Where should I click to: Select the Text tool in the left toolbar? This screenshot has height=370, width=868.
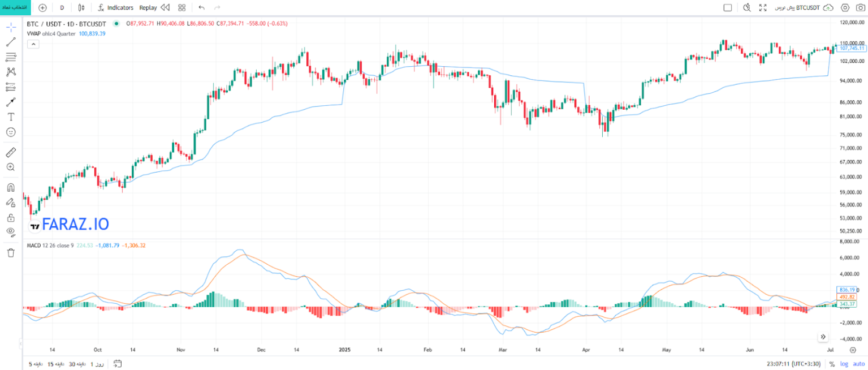click(x=11, y=117)
